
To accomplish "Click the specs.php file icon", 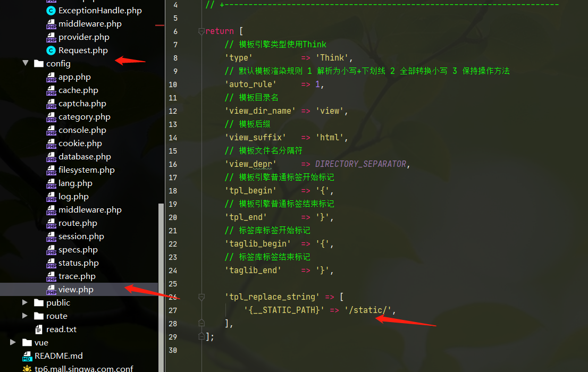I will click(x=51, y=250).
